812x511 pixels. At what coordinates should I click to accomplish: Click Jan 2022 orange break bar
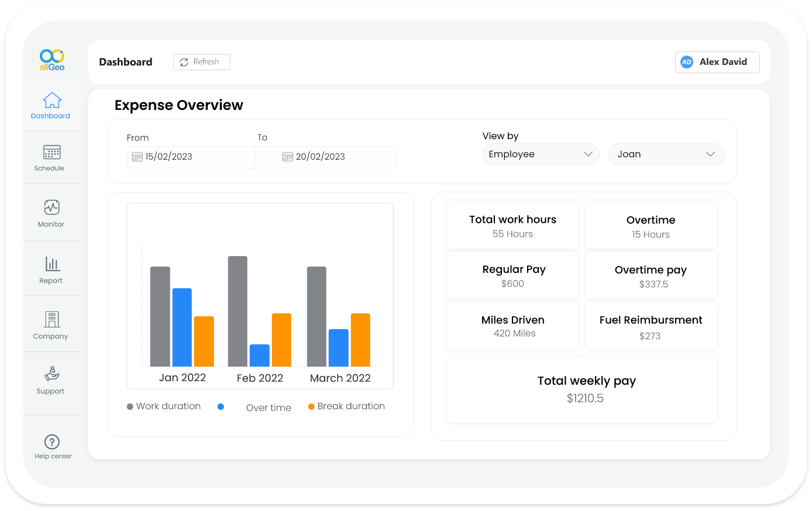pos(204,341)
